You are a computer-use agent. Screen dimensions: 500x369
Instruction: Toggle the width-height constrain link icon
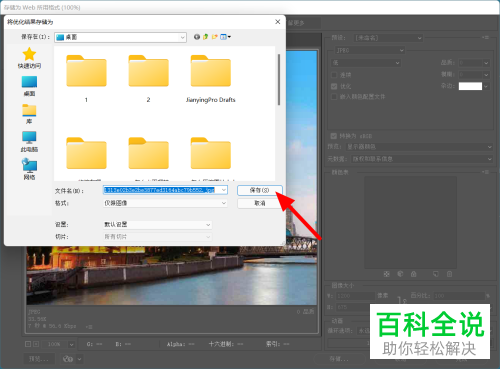[402, 301]
